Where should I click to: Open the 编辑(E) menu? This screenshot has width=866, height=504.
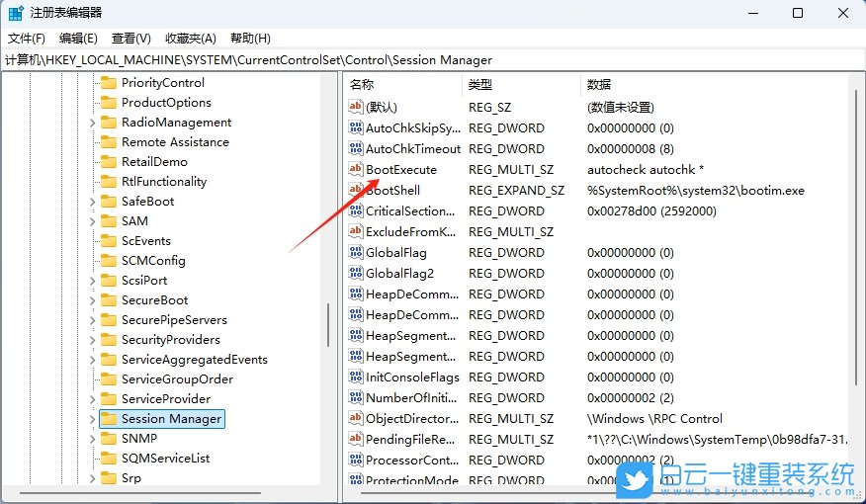point(78,39)
